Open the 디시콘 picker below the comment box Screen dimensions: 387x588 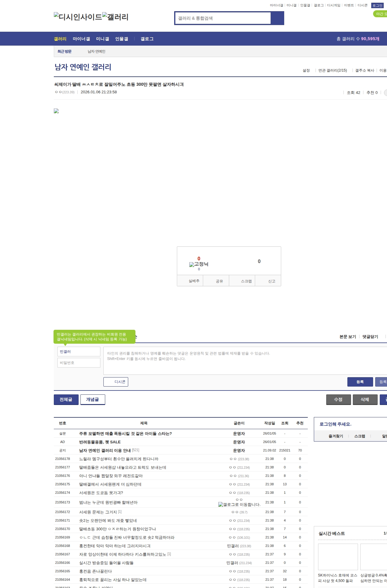(116, 382)
